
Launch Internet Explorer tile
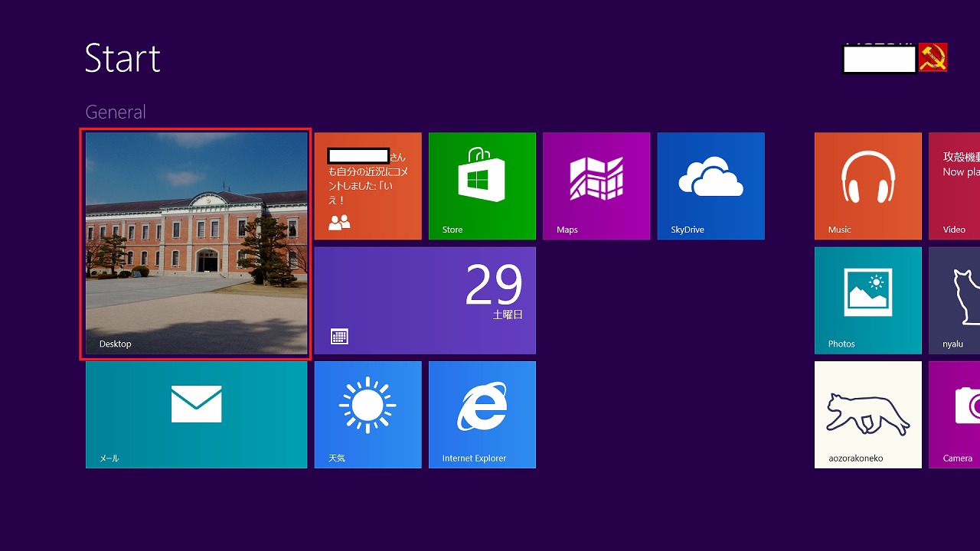tap(482, 415)
